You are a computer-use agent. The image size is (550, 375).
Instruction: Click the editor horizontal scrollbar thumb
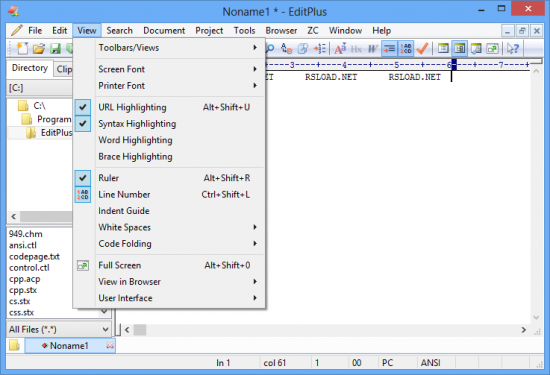click(x=140, y=330)
